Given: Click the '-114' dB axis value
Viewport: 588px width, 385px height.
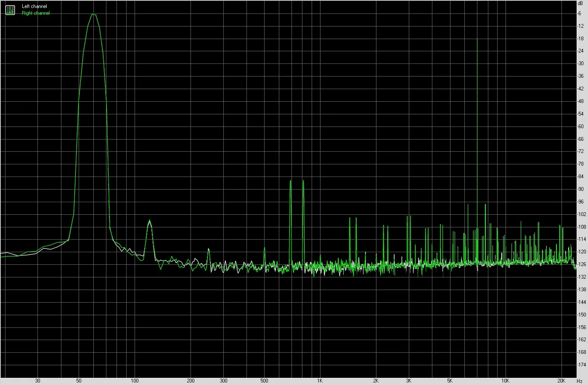Looking at the screenshot, I should point(582,240).
